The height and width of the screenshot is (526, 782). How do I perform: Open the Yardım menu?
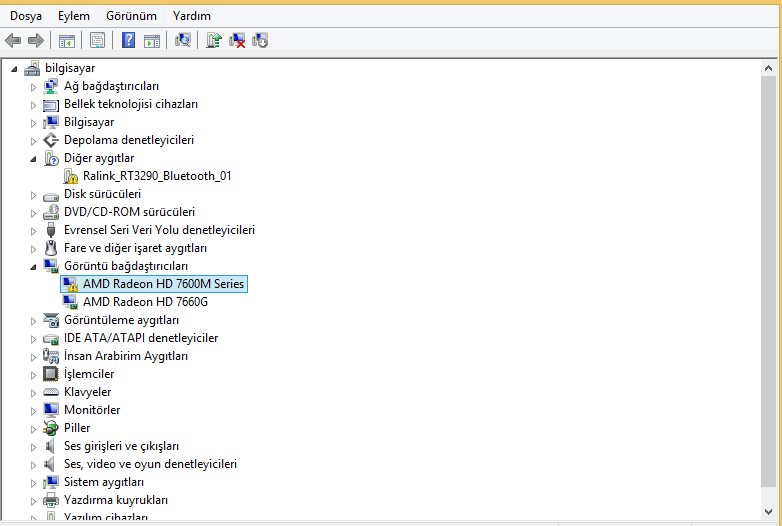click(192, 16)
